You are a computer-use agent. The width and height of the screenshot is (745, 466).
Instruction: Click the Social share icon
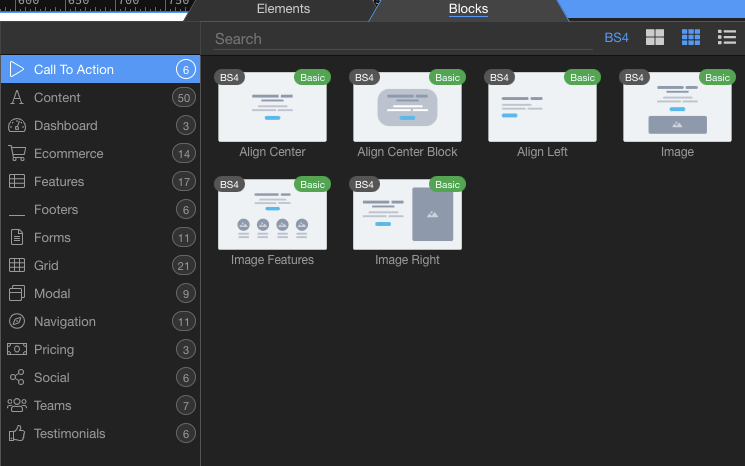click(17, 378)
